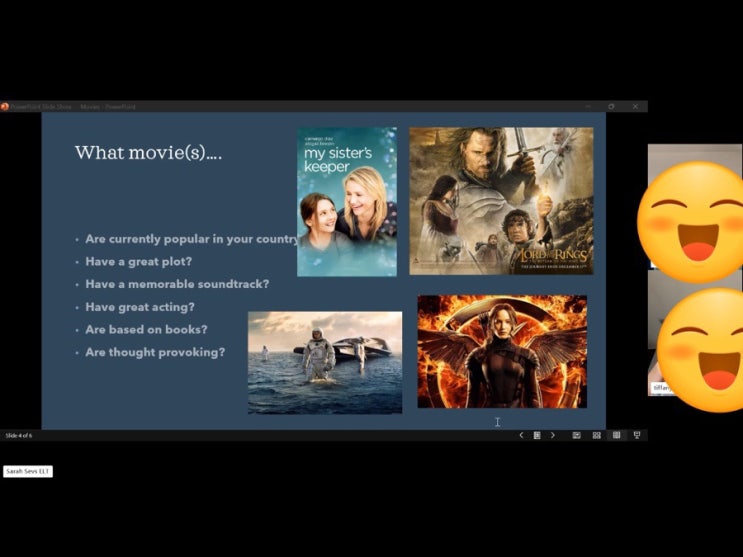Click the Interstellar astronaut image
743x557 pixels.
(325, 363)
